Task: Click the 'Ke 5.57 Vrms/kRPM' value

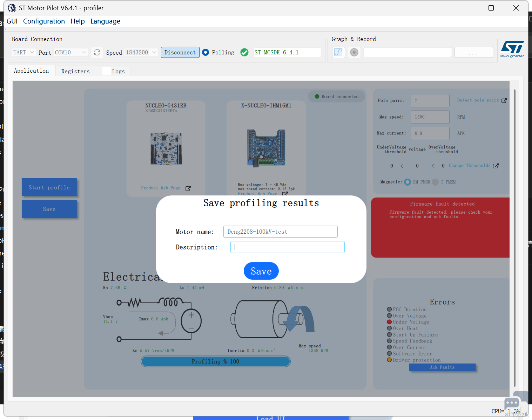Action: pos(153,351)
